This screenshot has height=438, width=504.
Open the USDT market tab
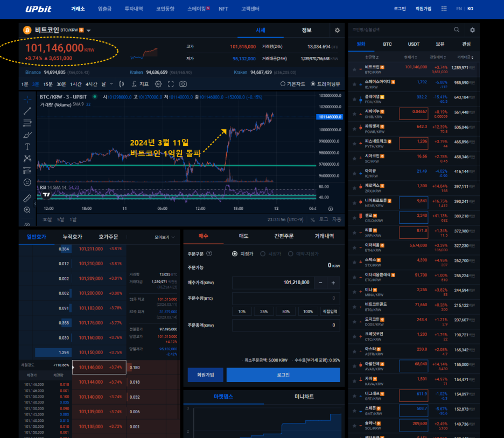pos(414,44)
